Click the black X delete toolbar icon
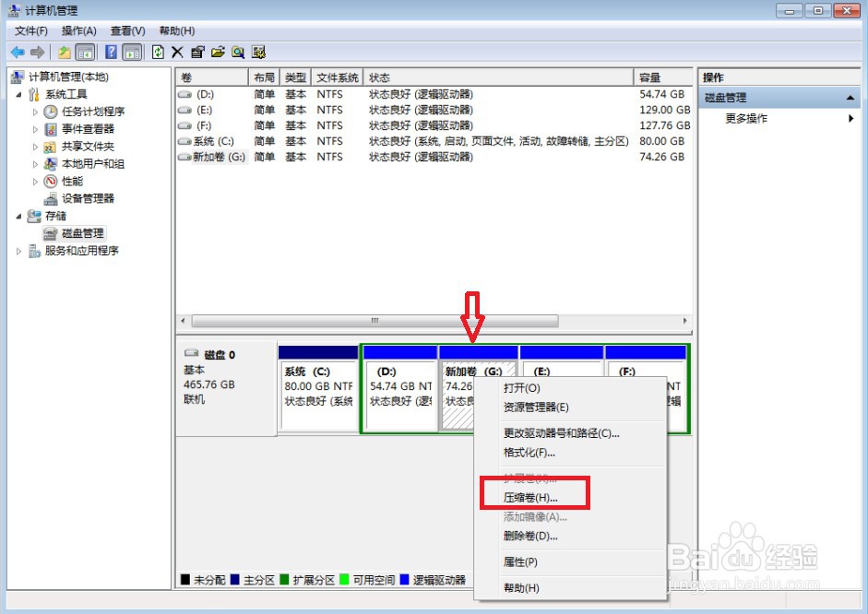 177,53
